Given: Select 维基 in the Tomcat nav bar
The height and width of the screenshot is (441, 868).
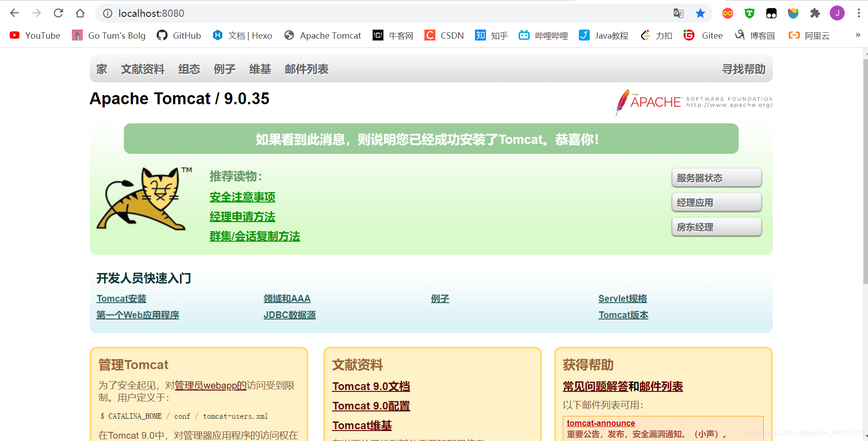Looking at the screenshot, I should tap(260, 69).
